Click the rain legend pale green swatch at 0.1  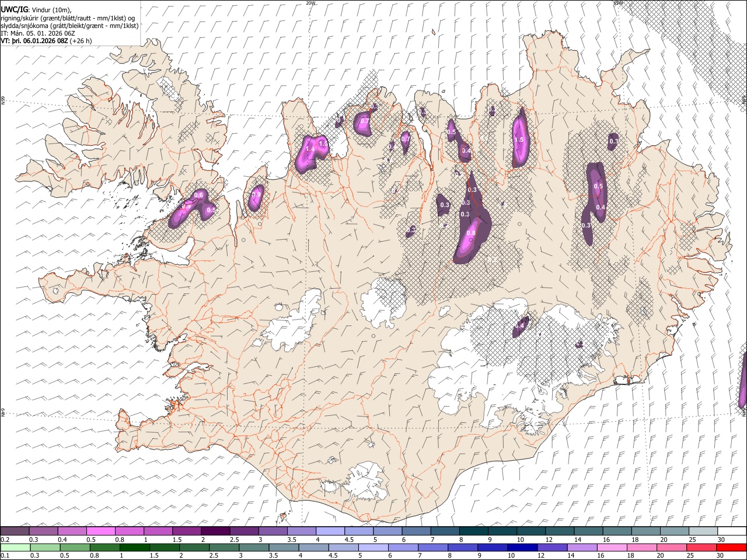pyautogui.click(x=15, y=547)
